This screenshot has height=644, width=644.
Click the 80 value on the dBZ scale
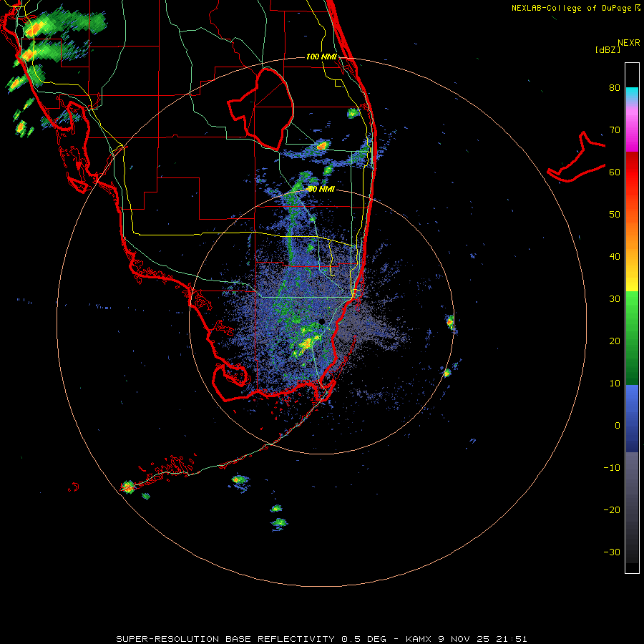tap(615, 88)
